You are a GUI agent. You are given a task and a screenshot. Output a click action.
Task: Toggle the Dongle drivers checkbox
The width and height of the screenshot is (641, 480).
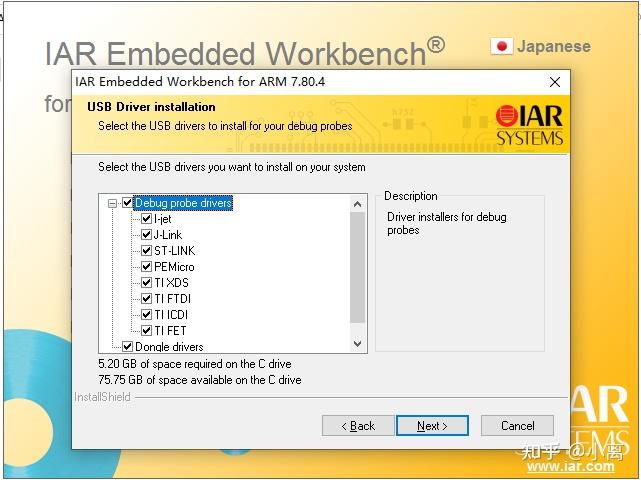click(x=127, y=347)
